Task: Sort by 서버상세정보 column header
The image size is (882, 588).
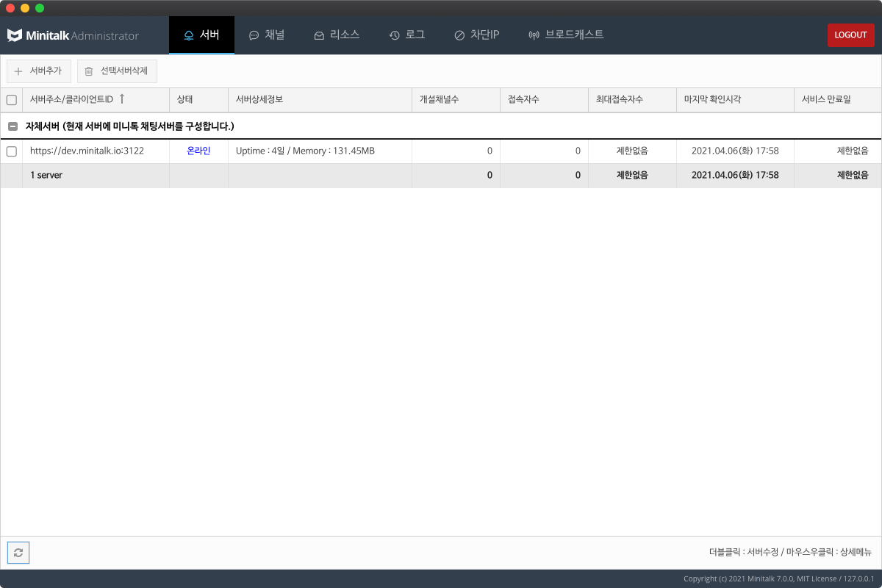Action: point(320,100)
